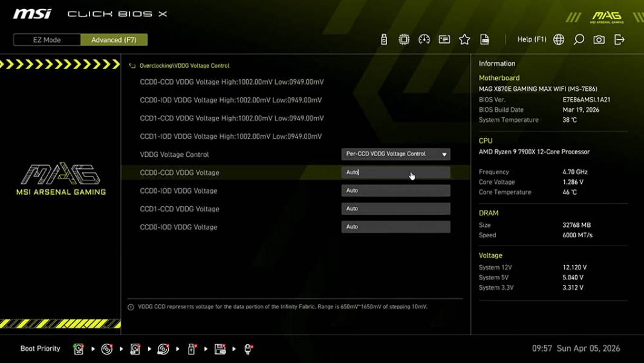Open the memory info card icon
Image resolution: width=644 pixels, height=363 pixels.
[444, 39]
